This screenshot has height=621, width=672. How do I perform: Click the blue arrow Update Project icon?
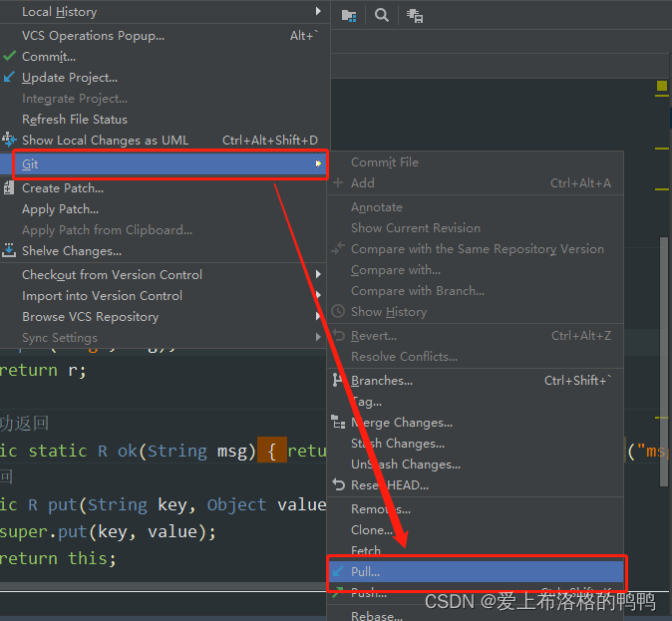tap(9, 77)
